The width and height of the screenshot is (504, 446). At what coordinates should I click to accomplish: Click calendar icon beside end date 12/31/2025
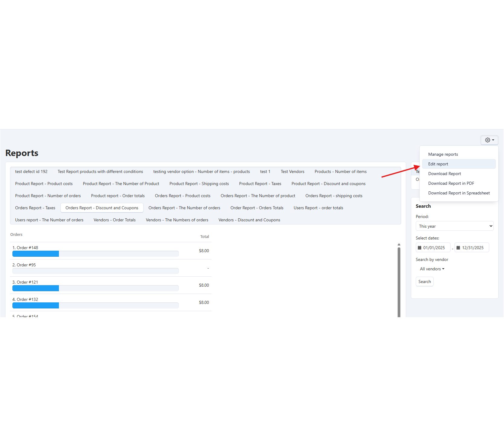tap(458, 248)
